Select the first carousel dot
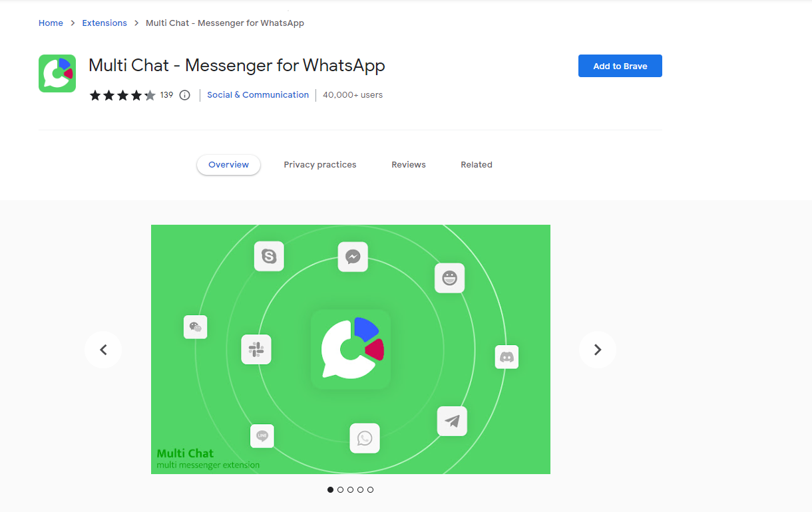812x512 pixels. coord(330,489)
